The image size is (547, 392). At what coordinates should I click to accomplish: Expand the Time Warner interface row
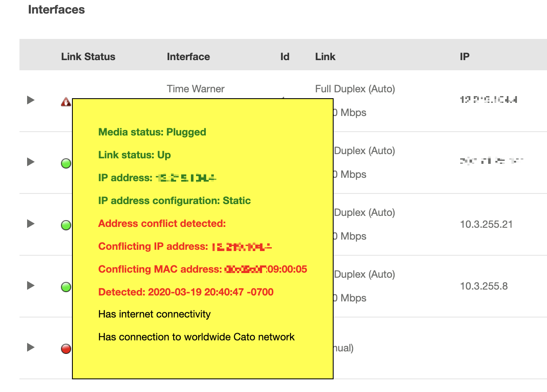[30, 100]
